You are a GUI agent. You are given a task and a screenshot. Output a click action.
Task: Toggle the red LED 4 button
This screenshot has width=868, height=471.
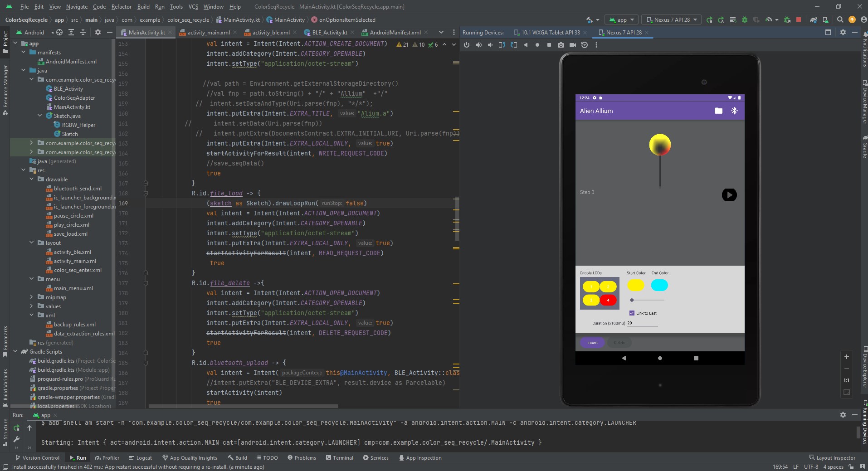(608, 300)
